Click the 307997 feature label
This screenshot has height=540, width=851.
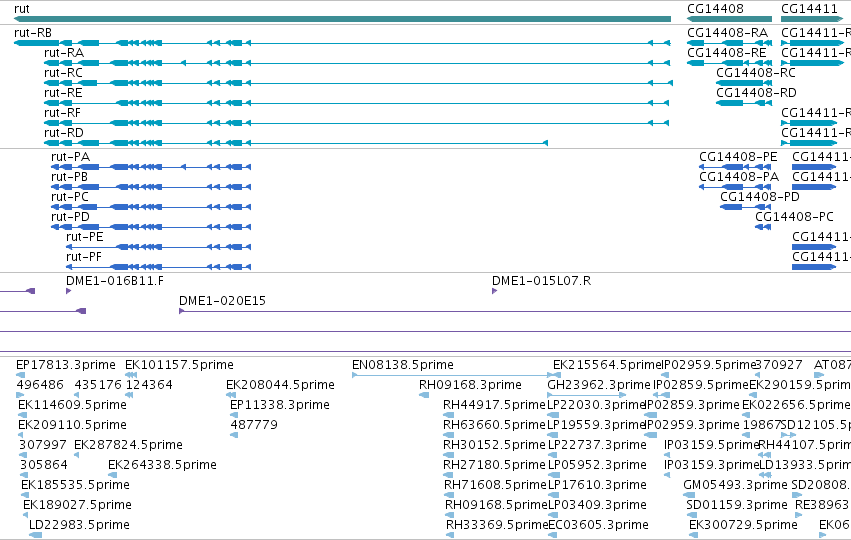(x=43, y=445)
